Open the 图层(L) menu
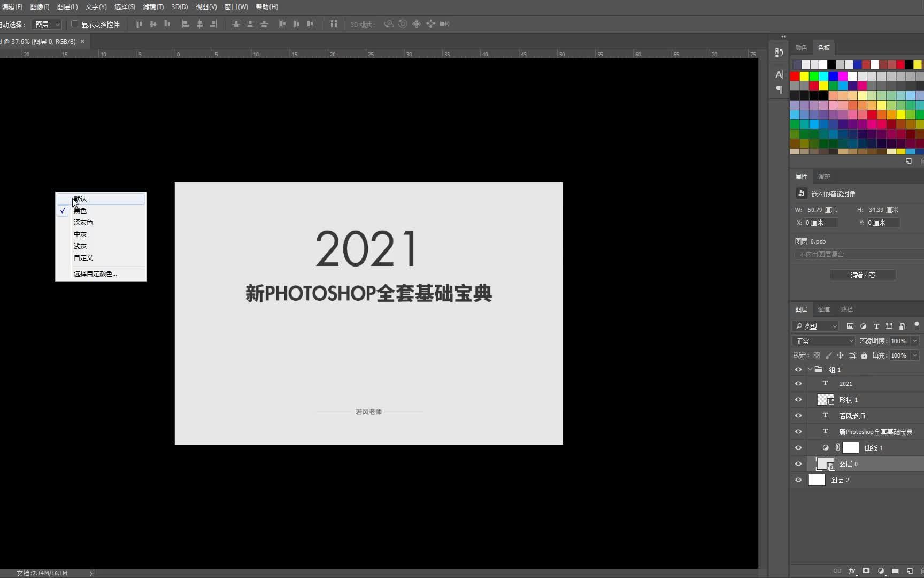This screenshot has width=924, height=578. (x=67, y=7)
